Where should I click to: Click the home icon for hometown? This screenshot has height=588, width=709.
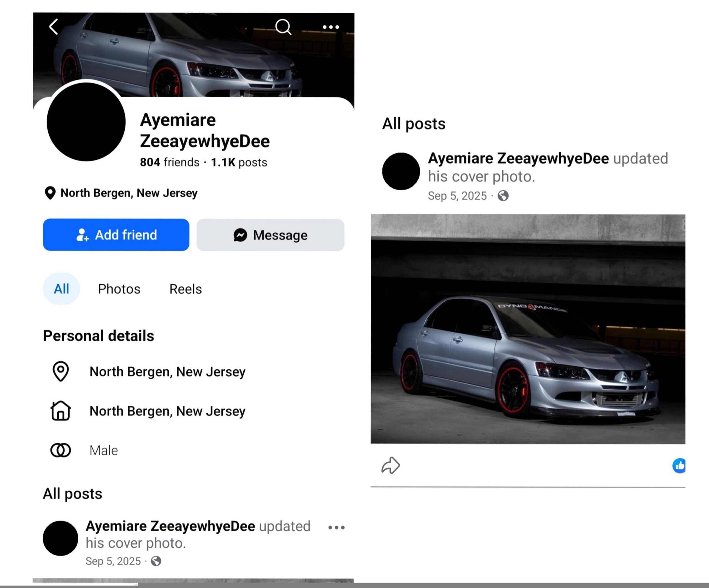pos(61,411)
